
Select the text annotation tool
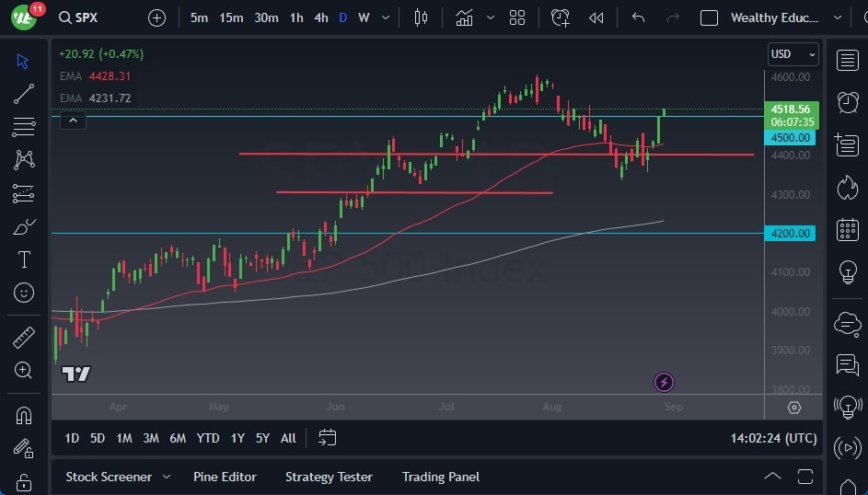coord(24,259)
